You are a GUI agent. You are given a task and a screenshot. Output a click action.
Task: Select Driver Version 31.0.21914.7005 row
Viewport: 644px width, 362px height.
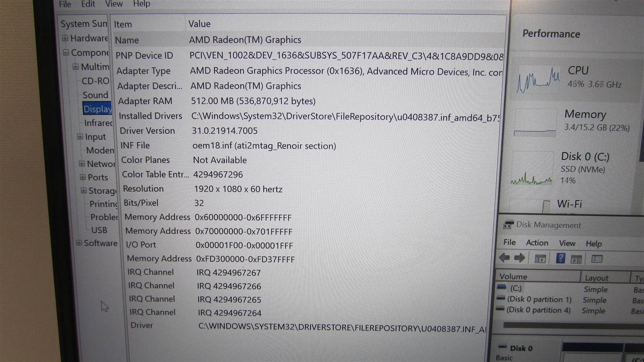click(x=309, y=131)
